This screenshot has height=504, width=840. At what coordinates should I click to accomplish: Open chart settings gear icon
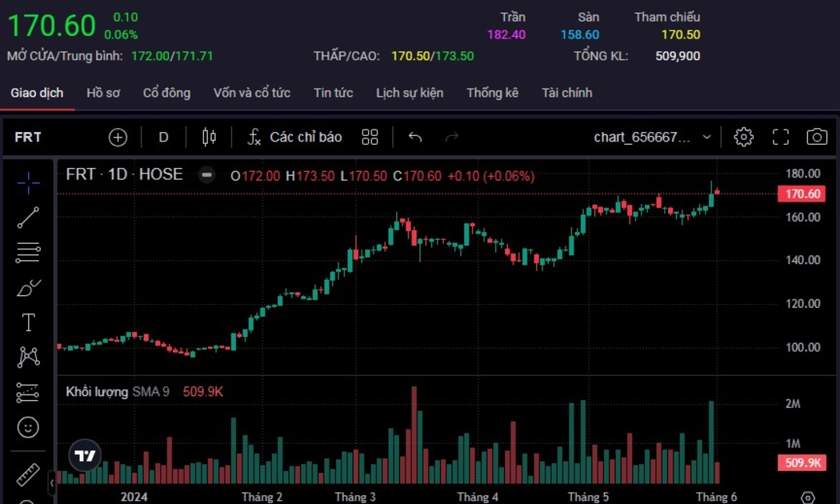(x=743, y=137)
